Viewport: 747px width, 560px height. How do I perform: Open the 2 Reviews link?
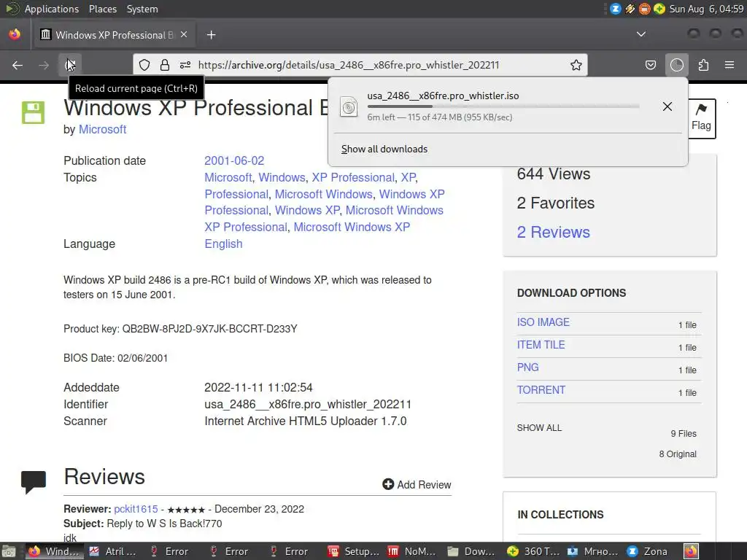click(554, 233)
